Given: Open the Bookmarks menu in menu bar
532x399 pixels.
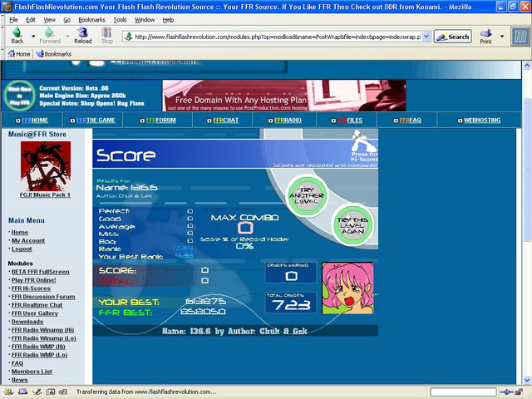Looking at the screenshot, I should 91,20.
